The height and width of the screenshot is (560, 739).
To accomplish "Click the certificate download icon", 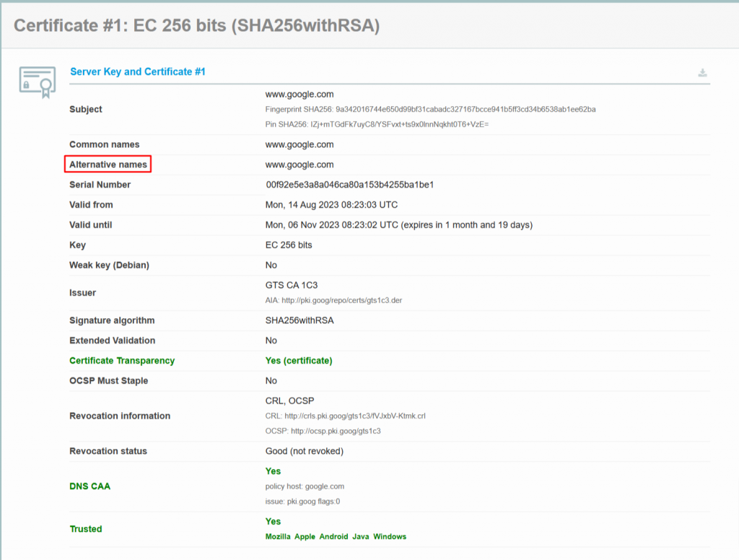I will click(702, 73).
